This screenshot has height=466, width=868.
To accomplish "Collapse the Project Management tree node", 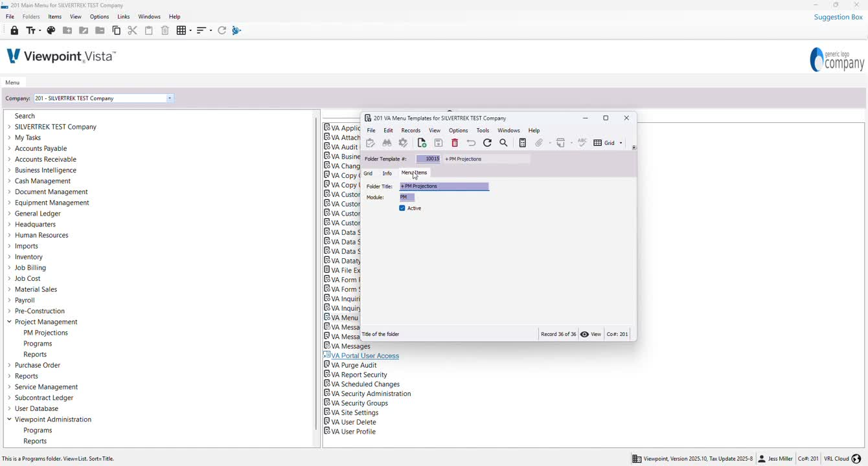I will (9, 322).
